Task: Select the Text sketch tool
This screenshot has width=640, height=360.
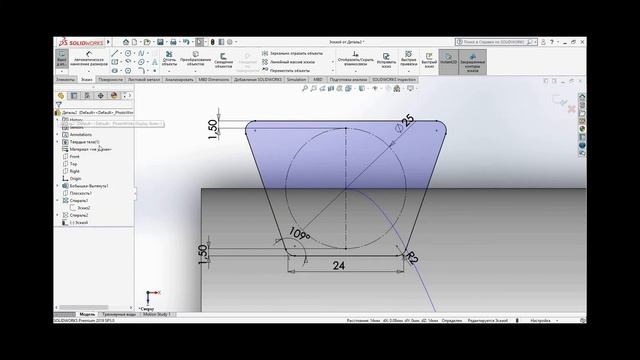Action: click(155, 62)
